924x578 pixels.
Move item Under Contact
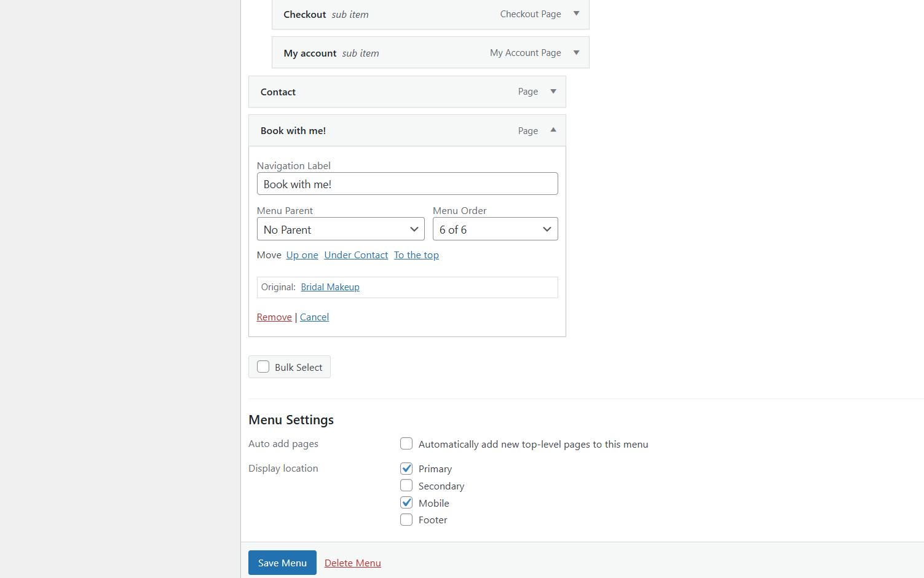356,255
